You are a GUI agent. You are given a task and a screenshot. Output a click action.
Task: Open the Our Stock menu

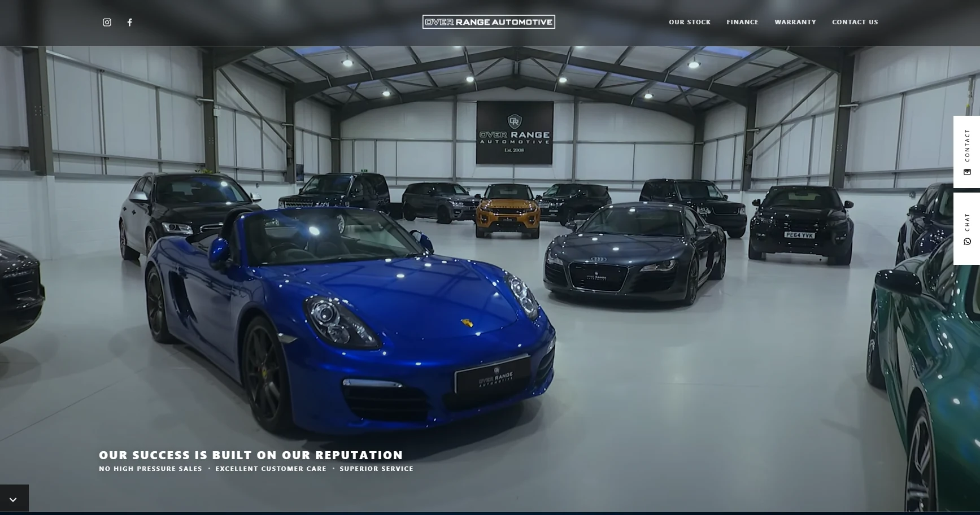(x=690, y=22)
